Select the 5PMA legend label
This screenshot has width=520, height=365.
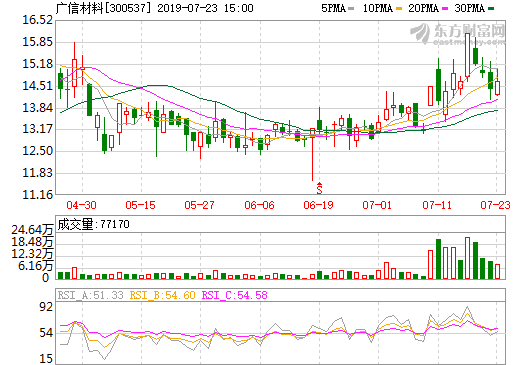pos(333,8)
